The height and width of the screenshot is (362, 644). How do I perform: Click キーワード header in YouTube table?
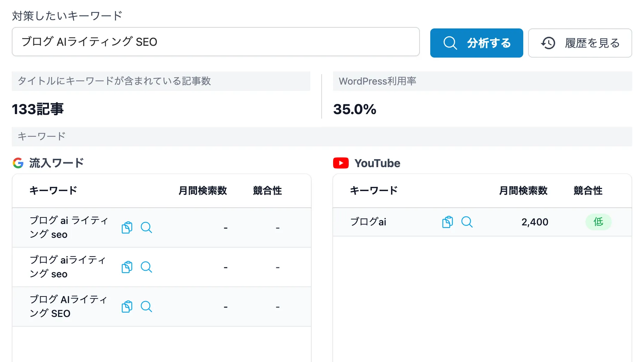[374, 191]
